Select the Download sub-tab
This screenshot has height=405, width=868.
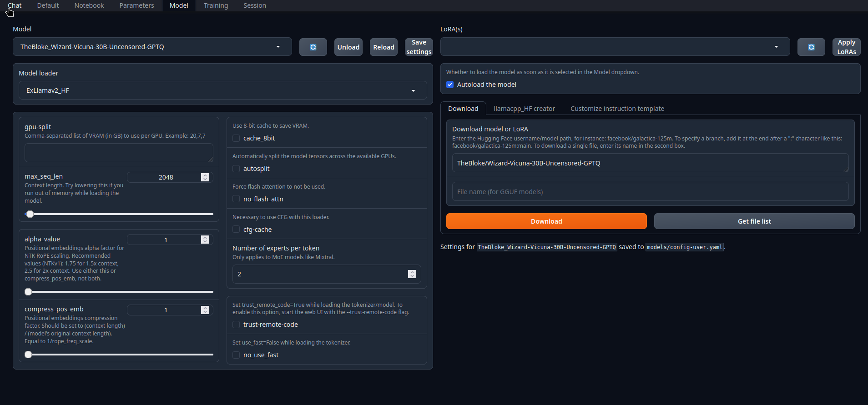(x=463, y=109)
